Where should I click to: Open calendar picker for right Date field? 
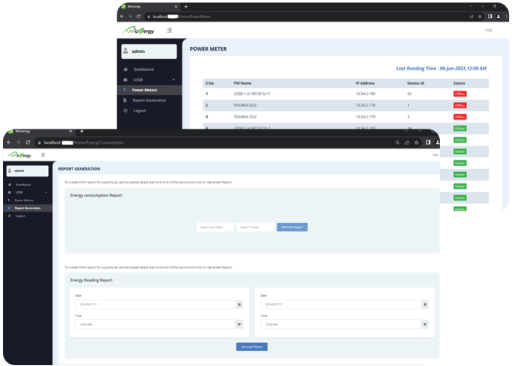click(x=425, y=304)
